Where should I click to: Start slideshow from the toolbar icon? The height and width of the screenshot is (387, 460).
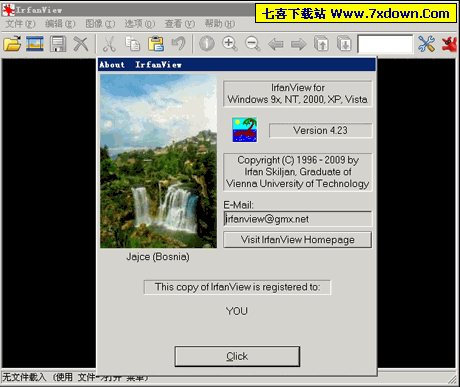pyautogui.click(x=35, y=44)
